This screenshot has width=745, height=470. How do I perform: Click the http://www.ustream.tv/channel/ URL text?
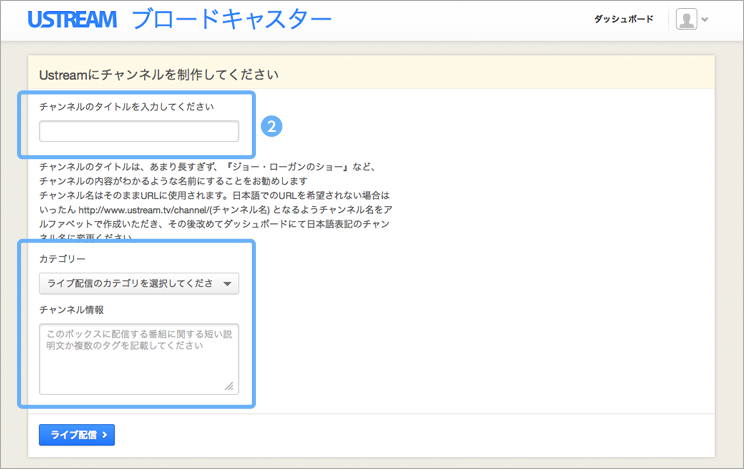pyautogui.click(x=143, y=210)
